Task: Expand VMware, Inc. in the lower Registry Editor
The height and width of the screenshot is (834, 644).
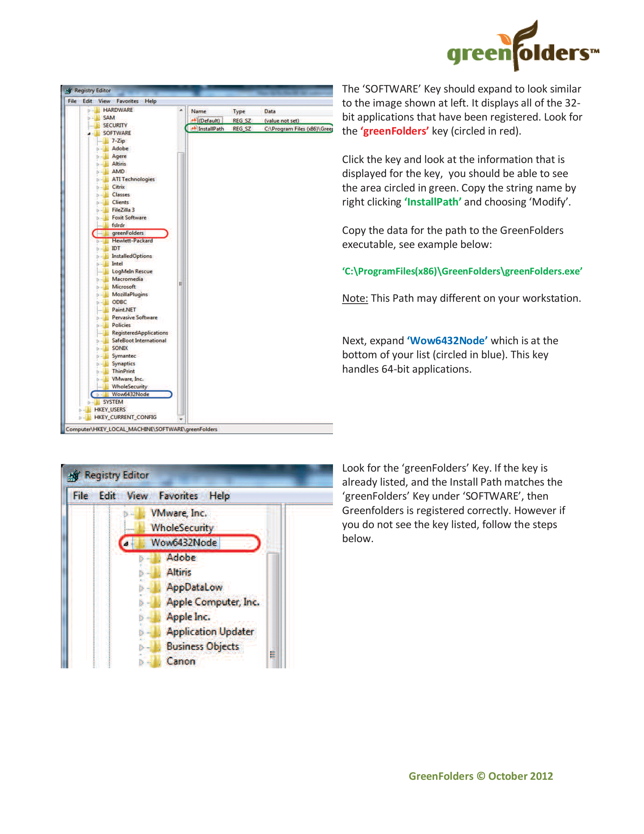Action: point(126,514)
